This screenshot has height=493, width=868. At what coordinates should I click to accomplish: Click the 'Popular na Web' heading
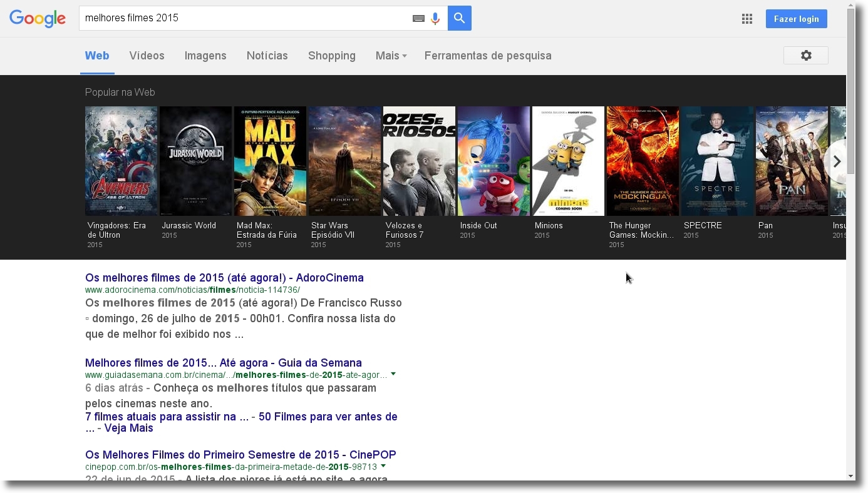pyautogui.click(x=120, y=93)
